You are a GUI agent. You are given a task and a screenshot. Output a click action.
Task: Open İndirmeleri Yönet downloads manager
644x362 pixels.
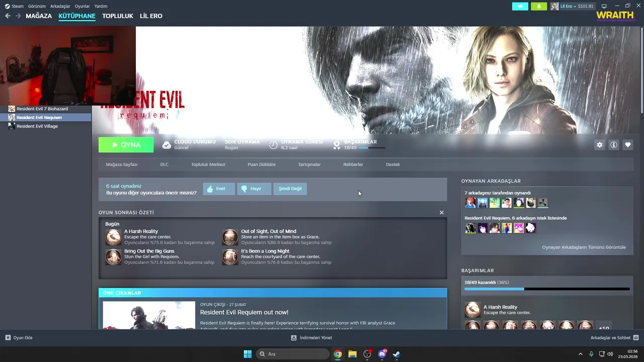pyautogui.click(x=311, y=338)
